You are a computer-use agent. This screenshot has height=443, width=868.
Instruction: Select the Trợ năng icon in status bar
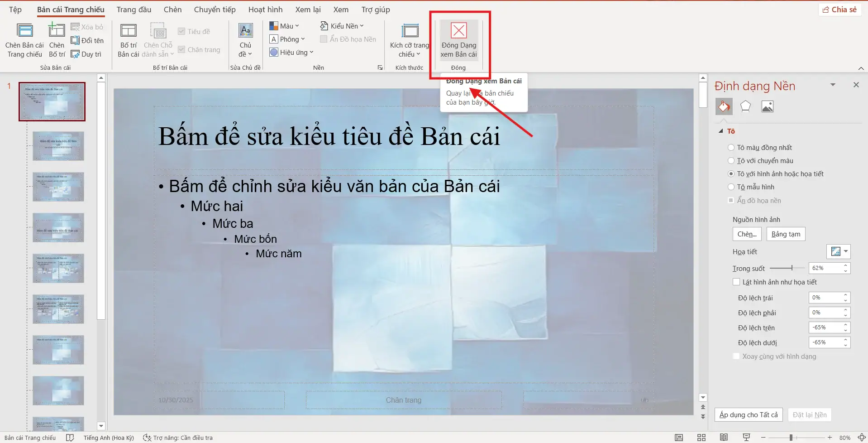click(147, 437)
